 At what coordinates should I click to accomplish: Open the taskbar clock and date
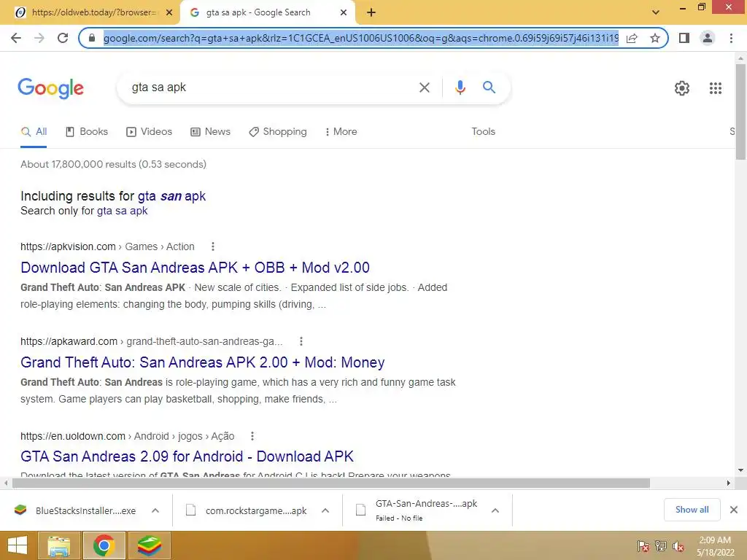[715, 546]
